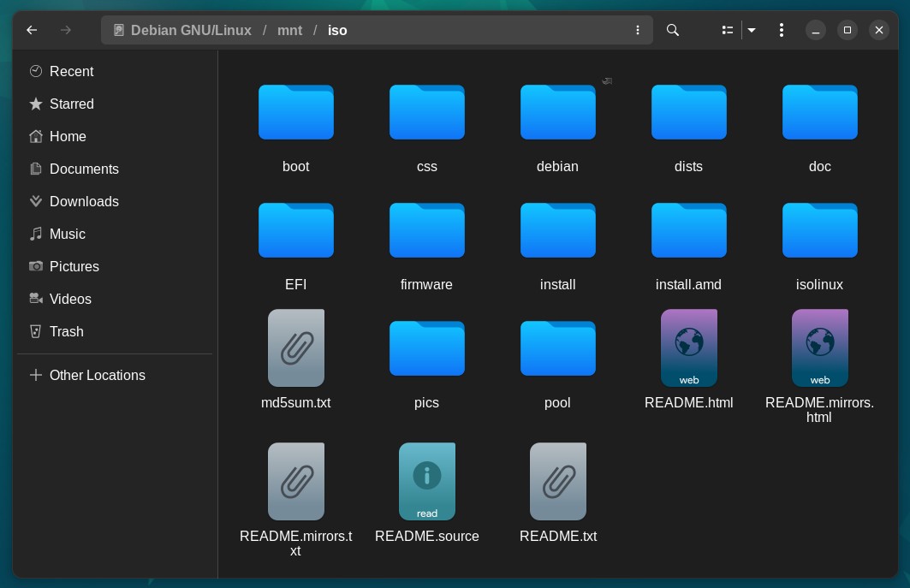Select the install.amd folder
The image size is (910, 588).
pyautogui.click(x=689, y=230)
